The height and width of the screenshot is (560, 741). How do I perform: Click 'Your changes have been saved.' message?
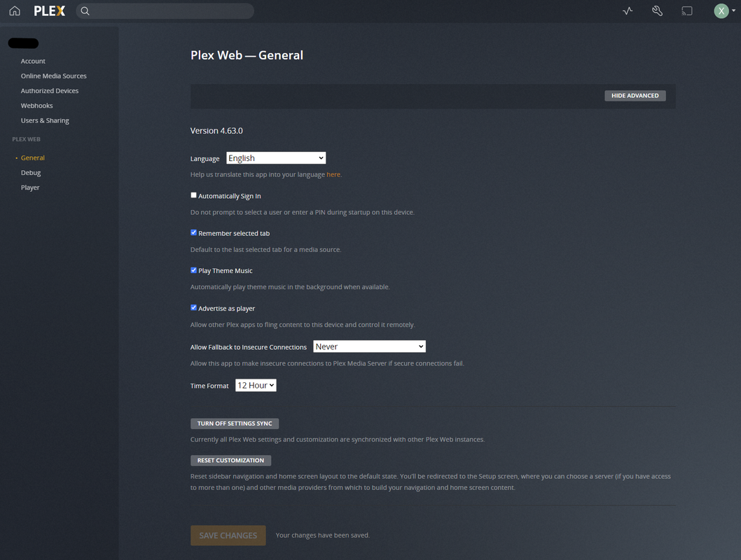click(x=323, y=535)
